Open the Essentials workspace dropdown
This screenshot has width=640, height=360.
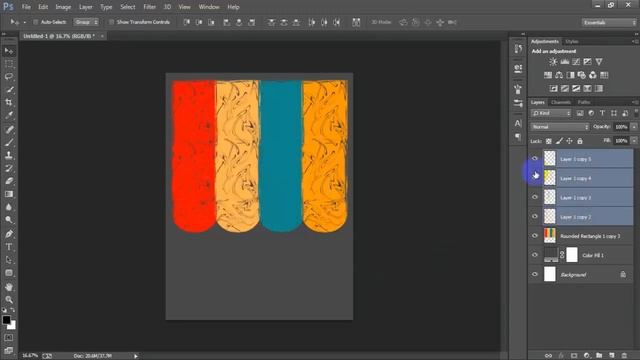point(609,22)
